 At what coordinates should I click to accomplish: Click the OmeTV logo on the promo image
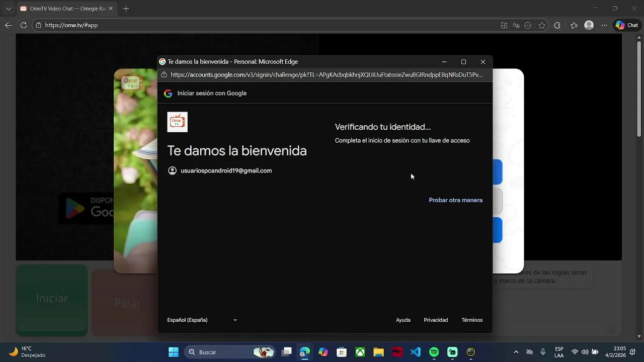click(x=130, y=82)
